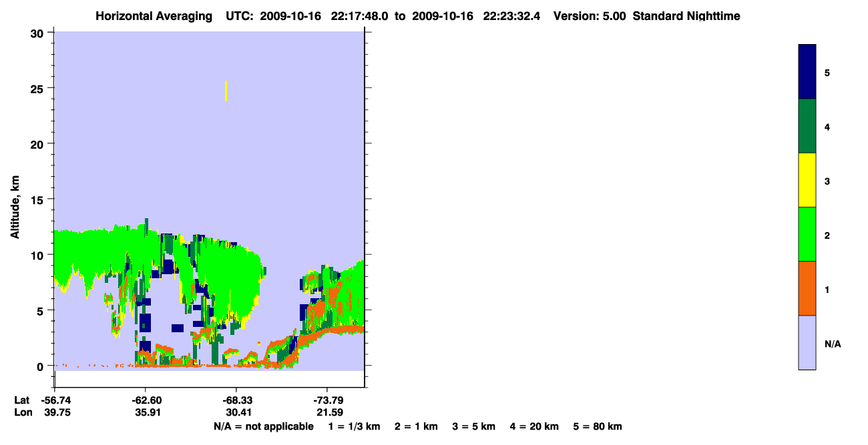This screenshot has height=445, width=868.
Task: Click latitude value -73.79
Action: 327,400
